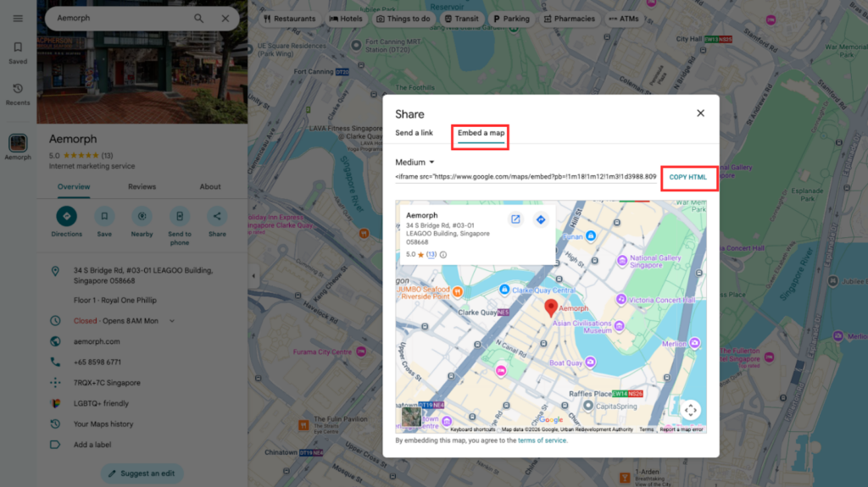
Task: Select the Pharmacies chip
Action: [x=569, y=19]
